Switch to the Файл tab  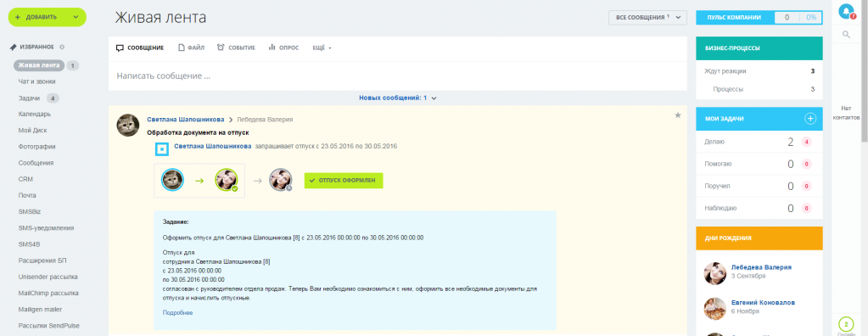point(191,48)
